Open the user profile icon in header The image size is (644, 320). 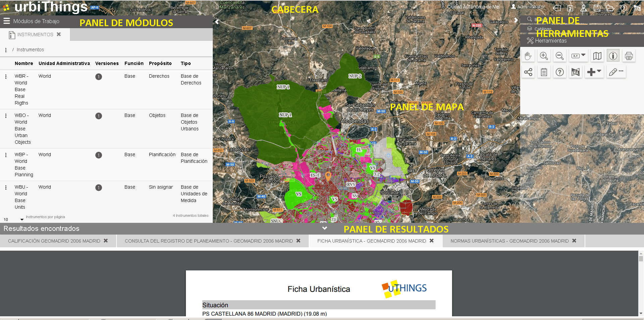tap(584, 8)
